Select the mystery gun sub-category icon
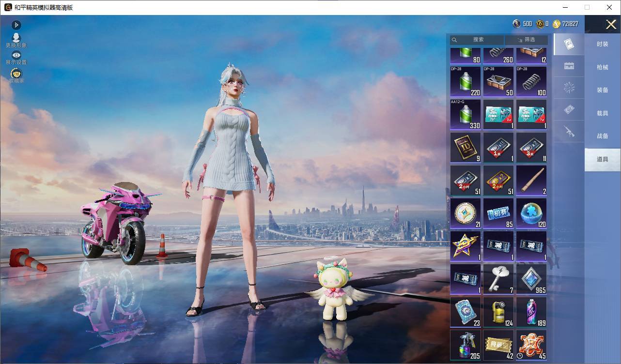The width and height of the screenshot is (621, 364). point(569,131)
